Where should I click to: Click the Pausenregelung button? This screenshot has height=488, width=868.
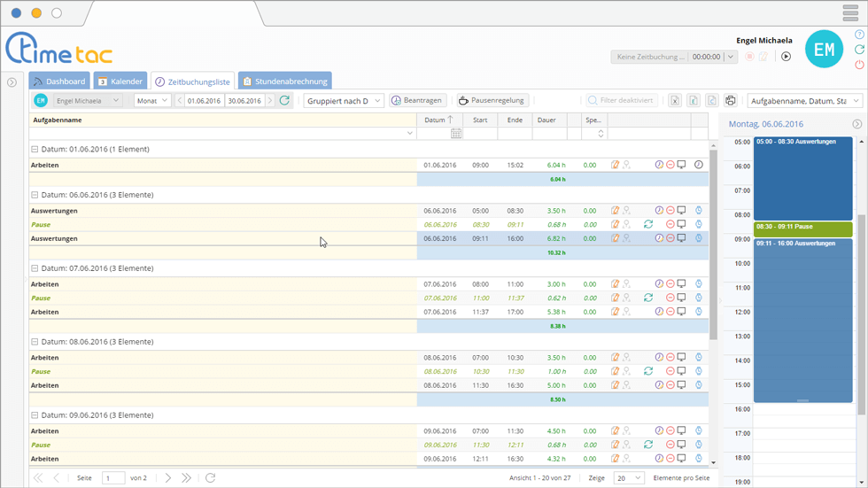[492, 101]
